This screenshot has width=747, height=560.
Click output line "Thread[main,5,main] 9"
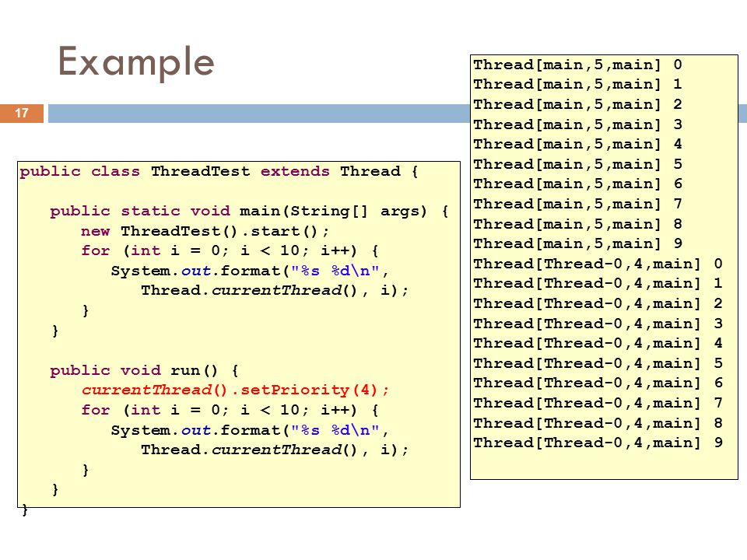pos(578,243)
